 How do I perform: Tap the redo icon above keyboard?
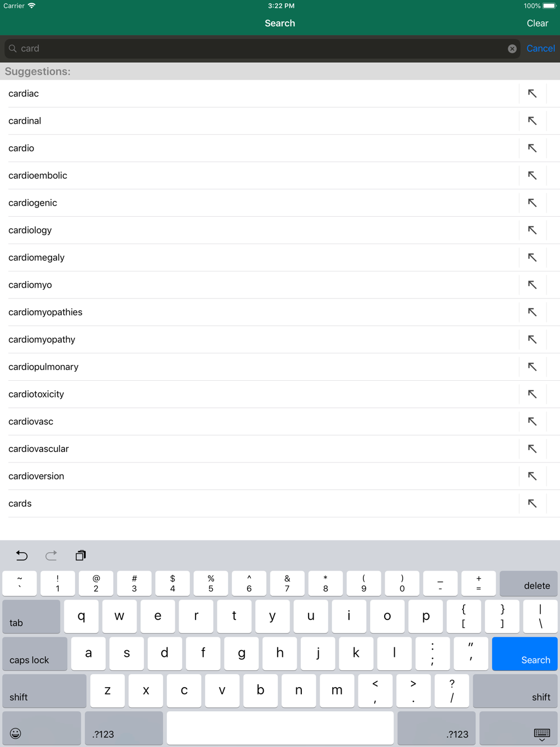[x=51, y=555]
